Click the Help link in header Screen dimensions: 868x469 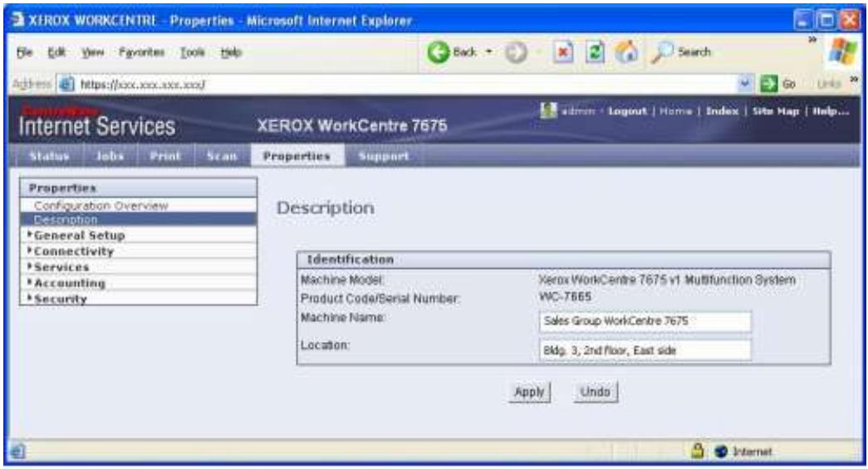click(830, 111)
